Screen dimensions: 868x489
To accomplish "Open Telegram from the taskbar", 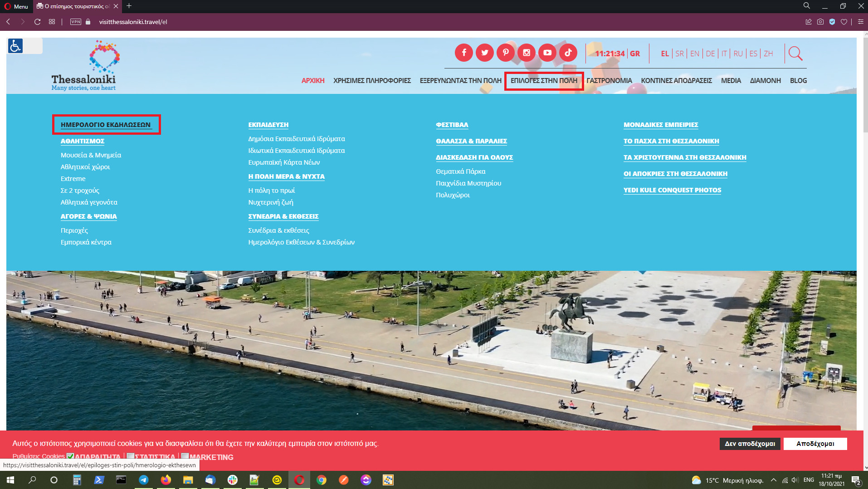I will tap(144, 480).
